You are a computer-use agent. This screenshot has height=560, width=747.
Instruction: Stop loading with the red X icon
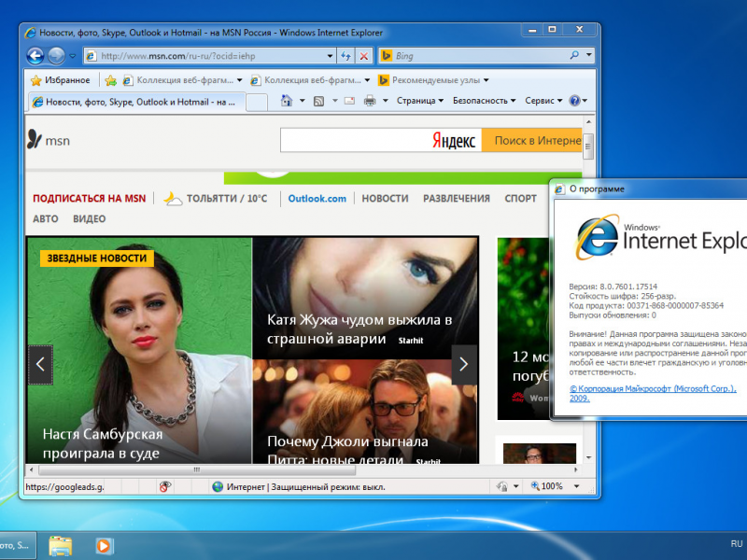coord(364,56)
